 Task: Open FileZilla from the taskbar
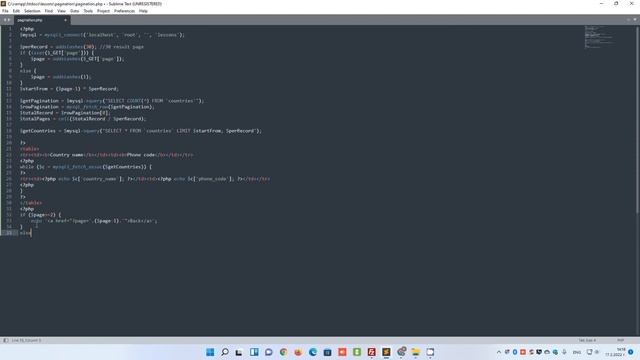(371, 352)
